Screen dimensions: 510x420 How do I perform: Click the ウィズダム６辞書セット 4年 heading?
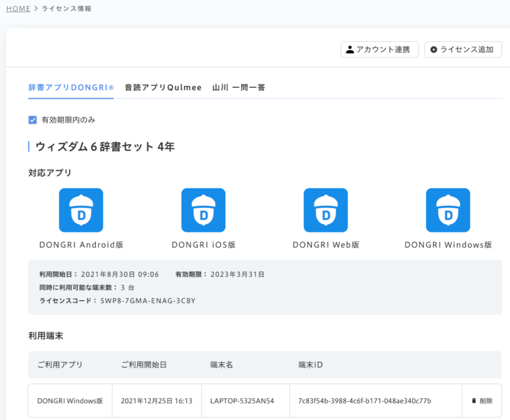point(105,146)
